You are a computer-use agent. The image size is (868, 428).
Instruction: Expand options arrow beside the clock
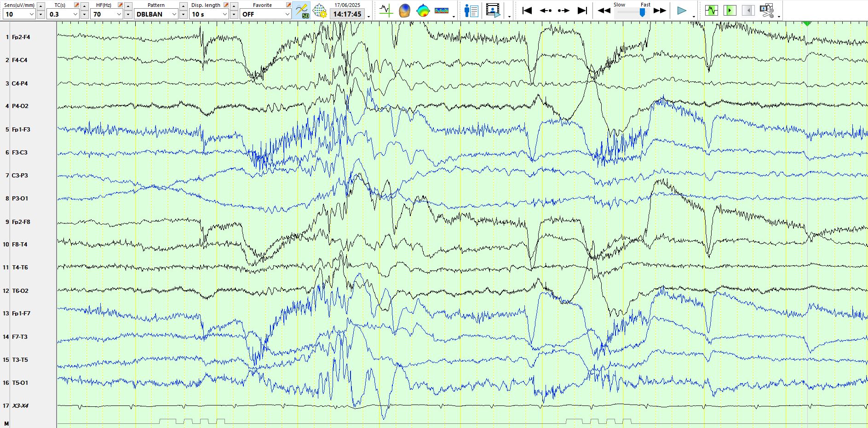369,17
